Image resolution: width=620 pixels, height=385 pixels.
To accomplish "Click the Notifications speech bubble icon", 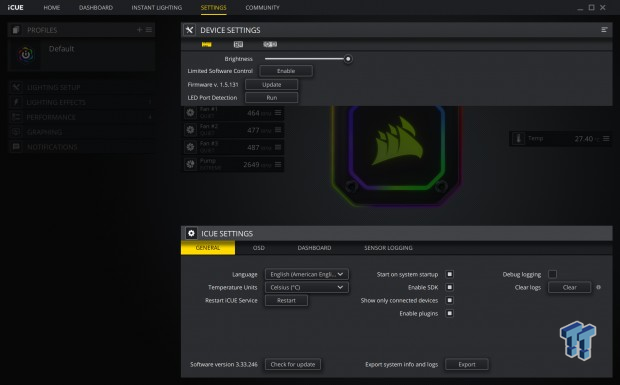I will click(x=16, y=147).
